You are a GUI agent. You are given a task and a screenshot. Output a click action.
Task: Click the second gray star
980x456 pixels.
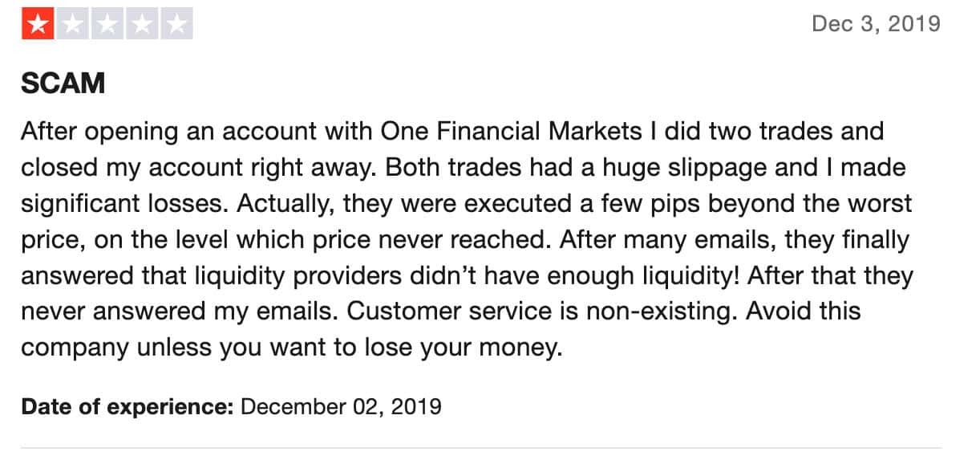pos(73,24)
